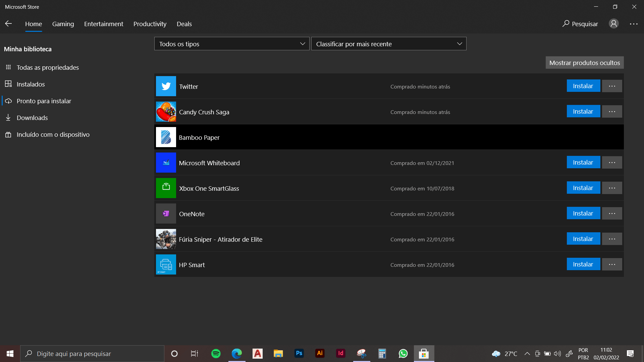
Task: Open Task View on the taskbar
Action: pyautogui.click(x=195, y=354)
